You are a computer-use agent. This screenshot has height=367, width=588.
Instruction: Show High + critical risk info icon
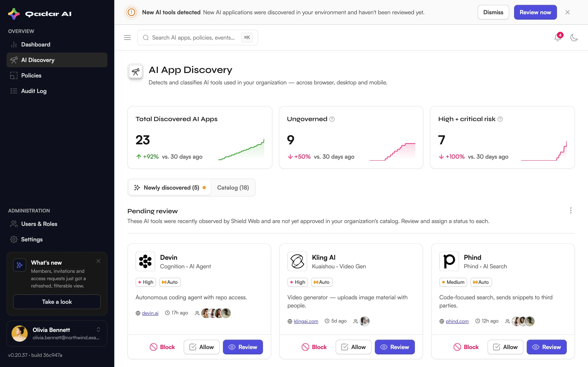(x=500, y=119)
